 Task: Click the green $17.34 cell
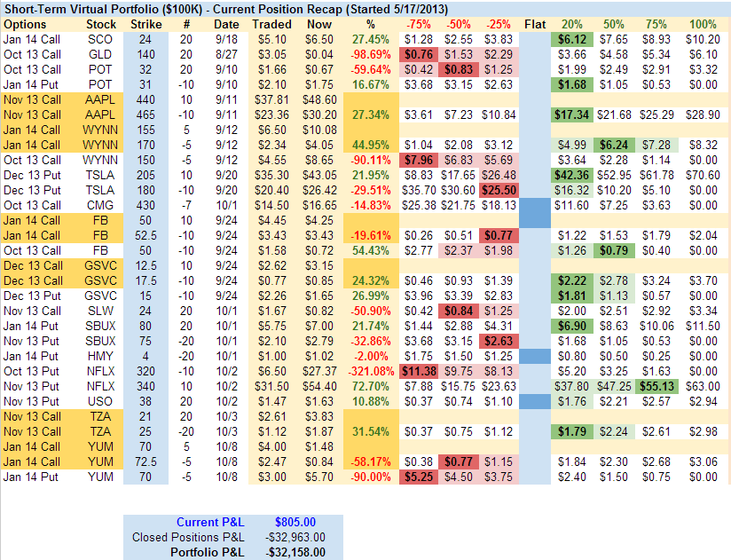[573, 114]
